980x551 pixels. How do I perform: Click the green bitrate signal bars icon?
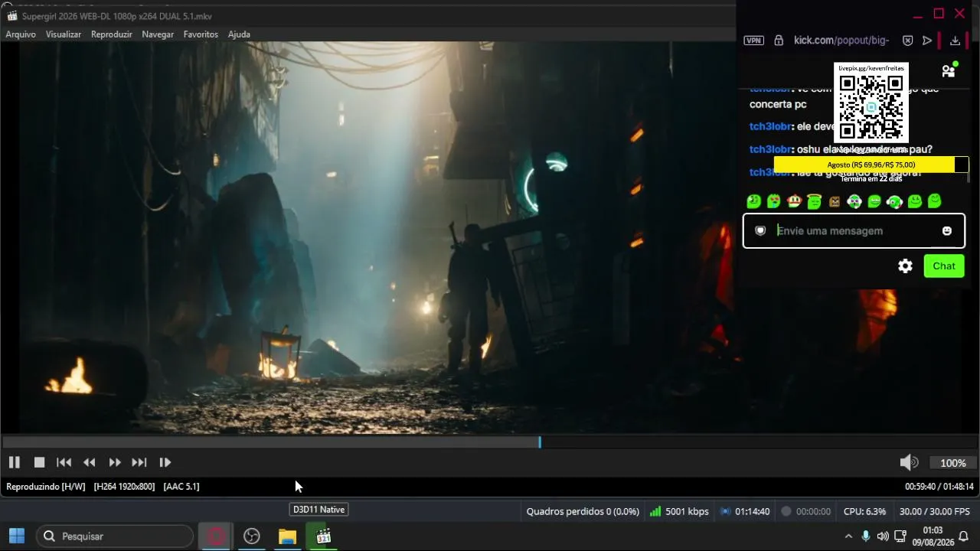click(x=655, y=511)
